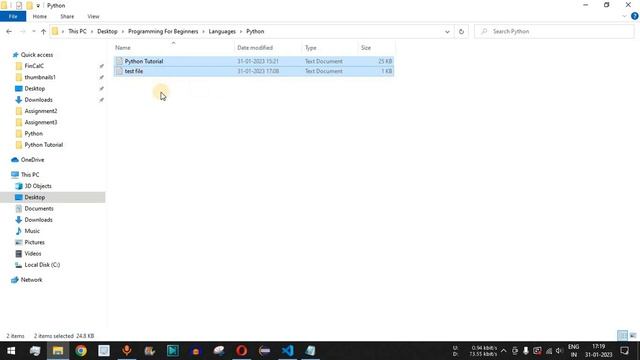
Task: Open Downloads under This PC
Action: click(x=38, y=220)
